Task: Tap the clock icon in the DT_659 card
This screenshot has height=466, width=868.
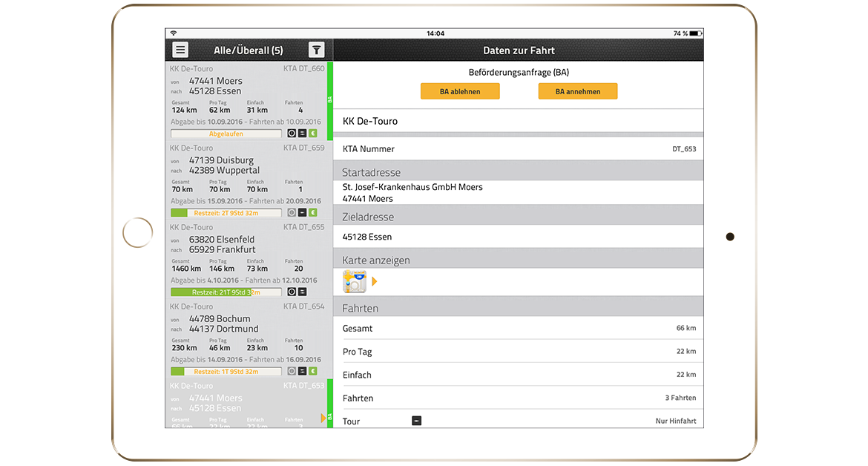Action: [x=292, y=212]
